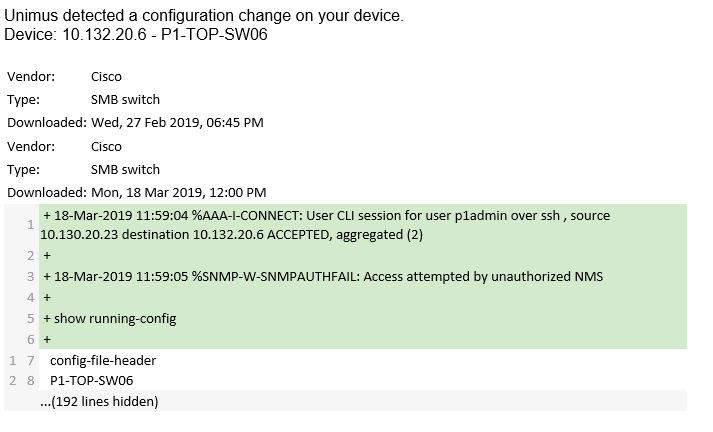Click the empty added line numbered 6
The width and height of the screenshot is (713, 432).
(363, 339)
